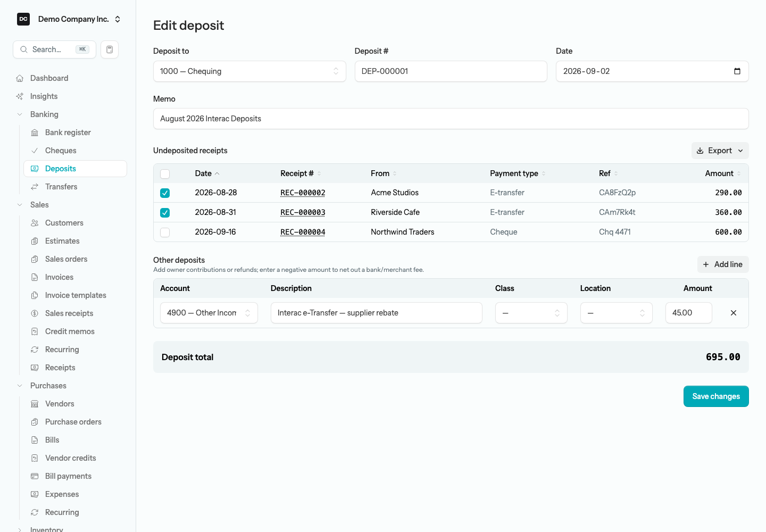Open Invoice templates
Screen dimensions: 766x532
[x=75, y=295]
